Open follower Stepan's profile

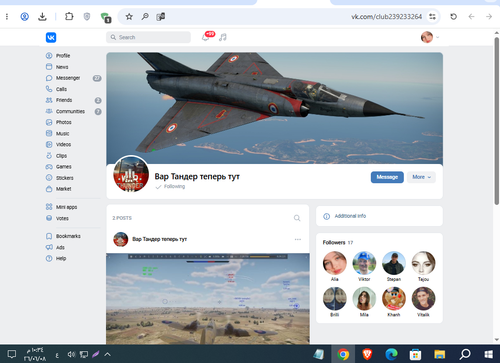pos(394,266)
